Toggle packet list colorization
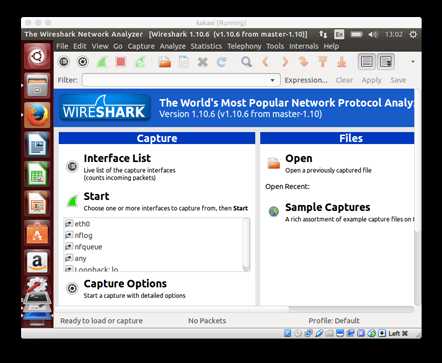 [367, 62]
